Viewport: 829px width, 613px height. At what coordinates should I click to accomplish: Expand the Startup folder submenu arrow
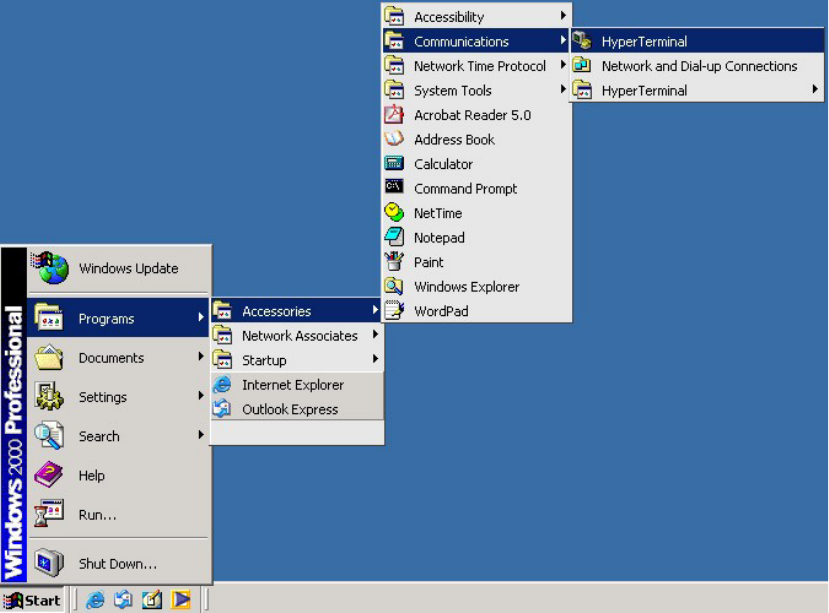pos(375,359)
